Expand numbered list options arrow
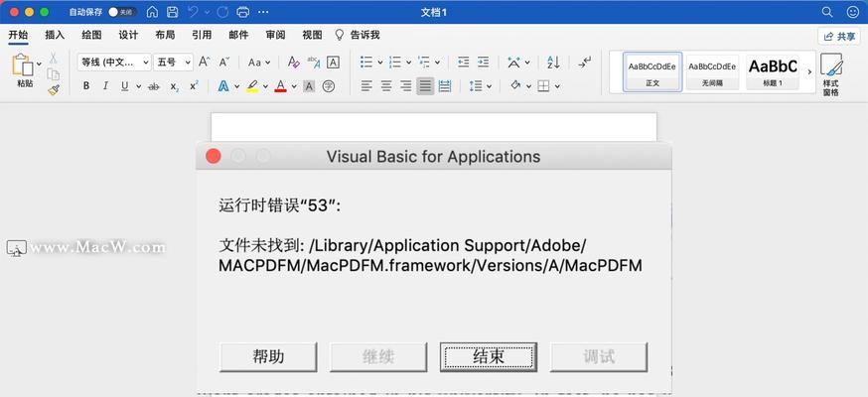Viewport: 868px width, 397px height. [408, 63]
